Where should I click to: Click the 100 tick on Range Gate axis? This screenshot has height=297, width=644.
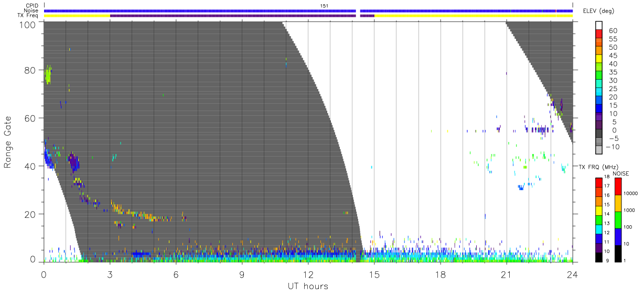28,24
